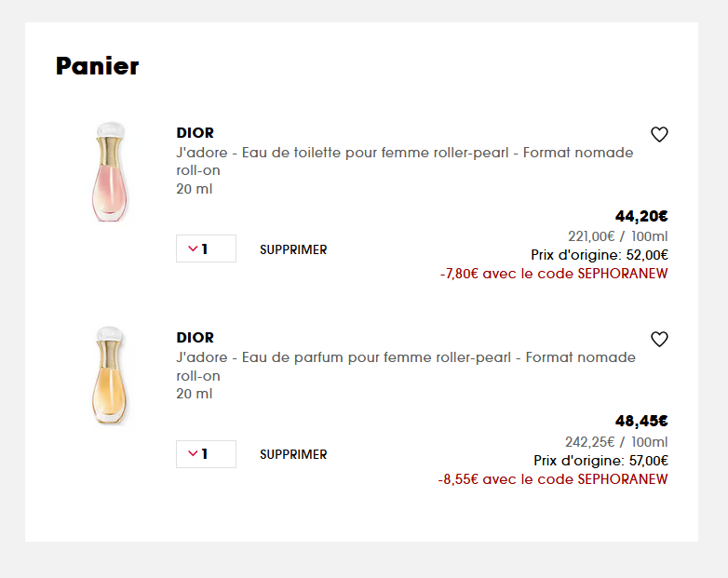728x578 pixels.
Task: Open the yellow Eau de parfum bottle image
Action: [110, 377]
